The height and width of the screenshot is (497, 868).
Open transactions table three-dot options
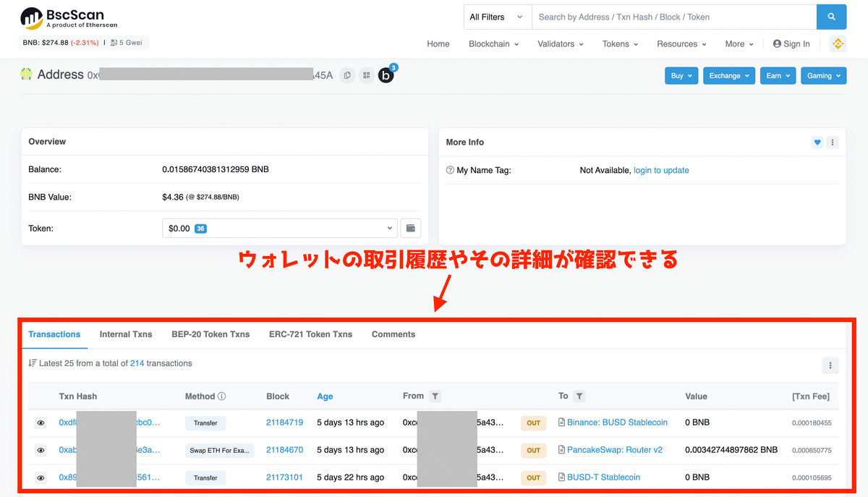(830, 365)
